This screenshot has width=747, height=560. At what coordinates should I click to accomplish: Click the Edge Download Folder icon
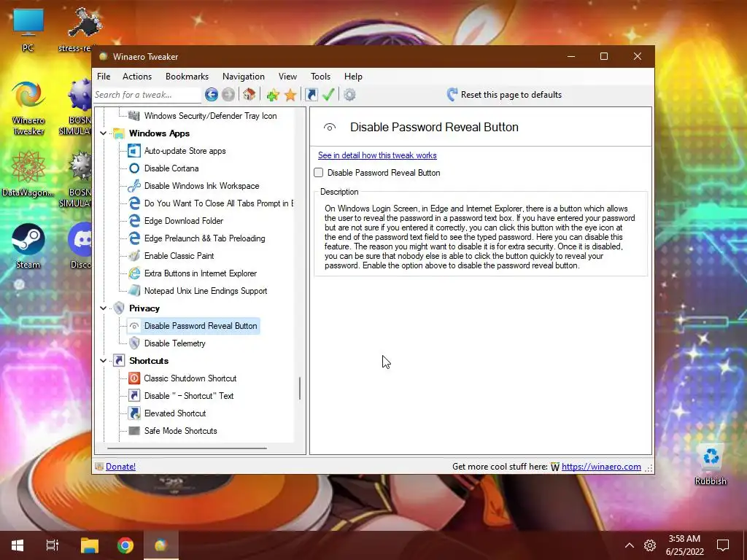134,221
